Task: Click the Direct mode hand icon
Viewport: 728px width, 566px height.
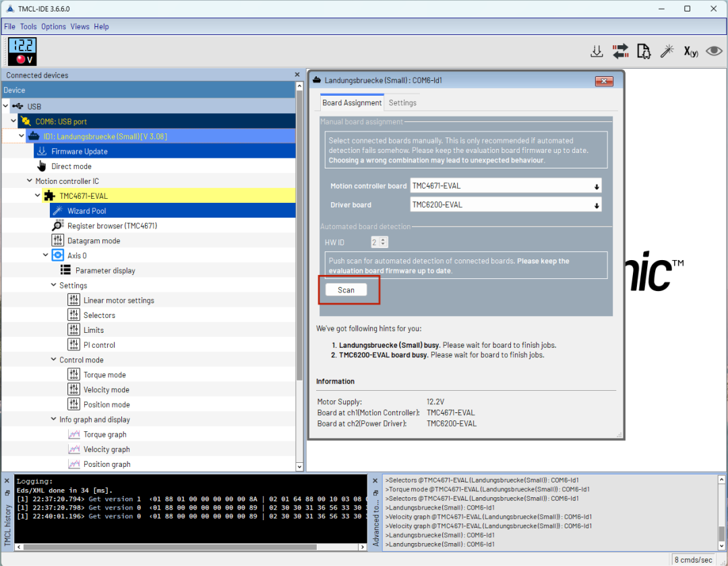Action: (42, 166)
